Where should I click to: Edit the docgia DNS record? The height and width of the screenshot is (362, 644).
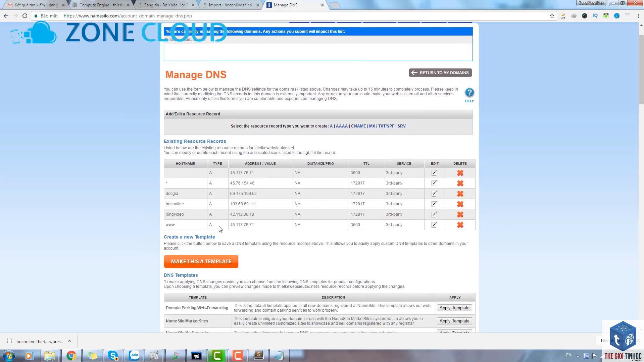(434, 194)
